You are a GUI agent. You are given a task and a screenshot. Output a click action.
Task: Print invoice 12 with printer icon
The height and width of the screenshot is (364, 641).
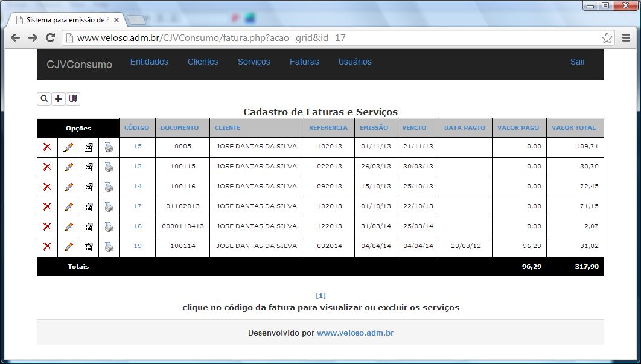(x=109, y=167)
